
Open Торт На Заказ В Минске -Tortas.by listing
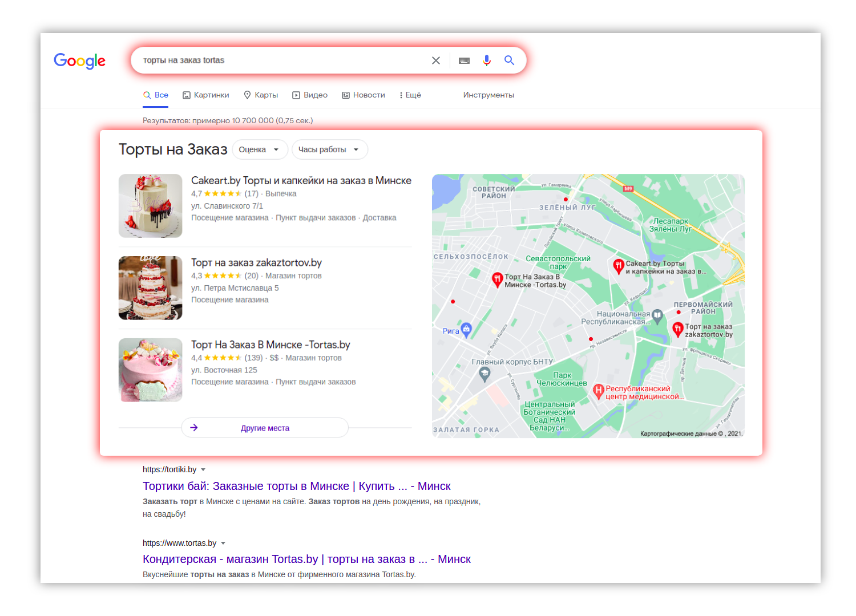[270, 345]
